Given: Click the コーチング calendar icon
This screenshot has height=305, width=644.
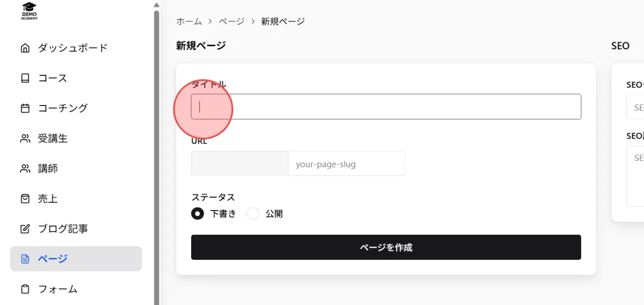Looking at the screenshot, I should (25, 109).
